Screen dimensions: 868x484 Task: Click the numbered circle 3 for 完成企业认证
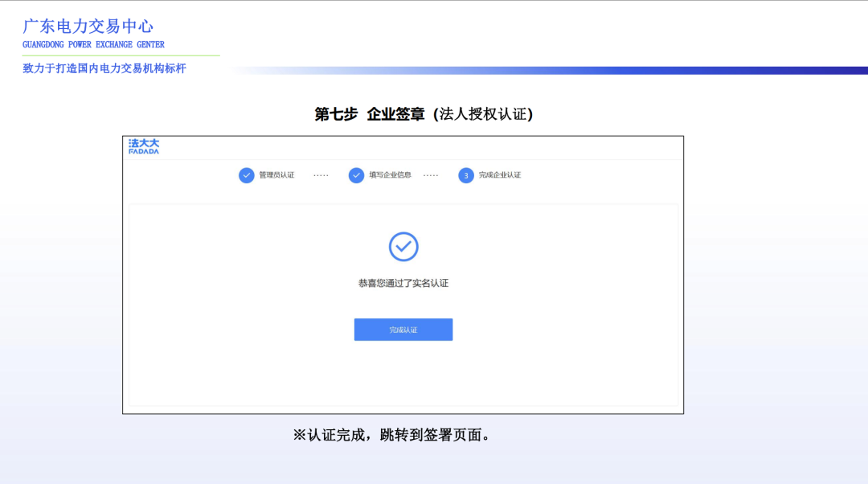click(466, 175)
